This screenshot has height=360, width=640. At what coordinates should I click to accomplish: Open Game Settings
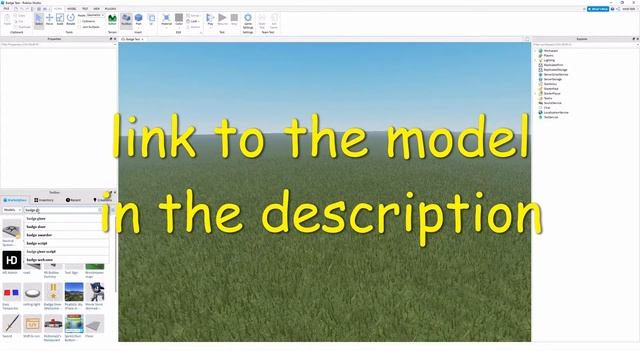tap(248, 20)
